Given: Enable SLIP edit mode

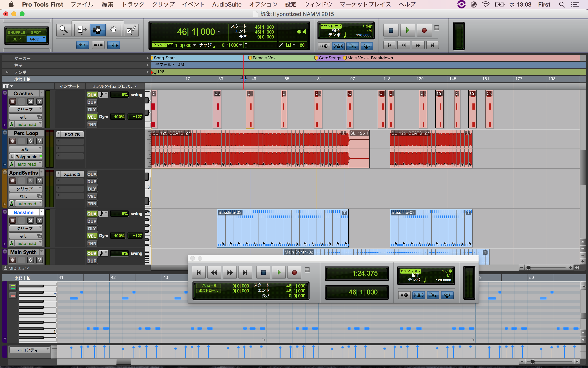Looking at the screenshot, I should pos(16,39).
